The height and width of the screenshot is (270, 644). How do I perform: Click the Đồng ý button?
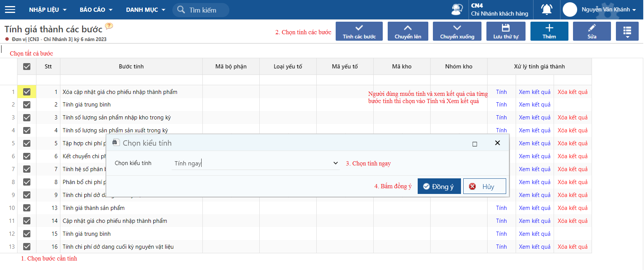[439, 186]
